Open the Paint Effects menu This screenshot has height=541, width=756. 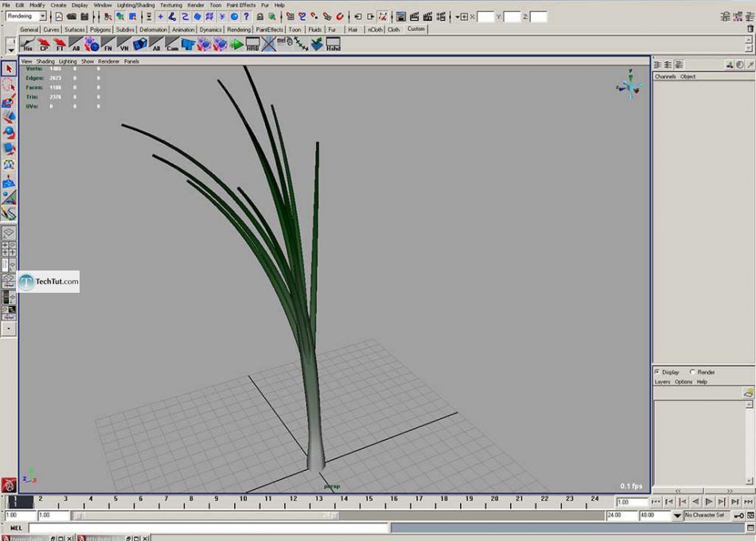click(x=241, y=5)
